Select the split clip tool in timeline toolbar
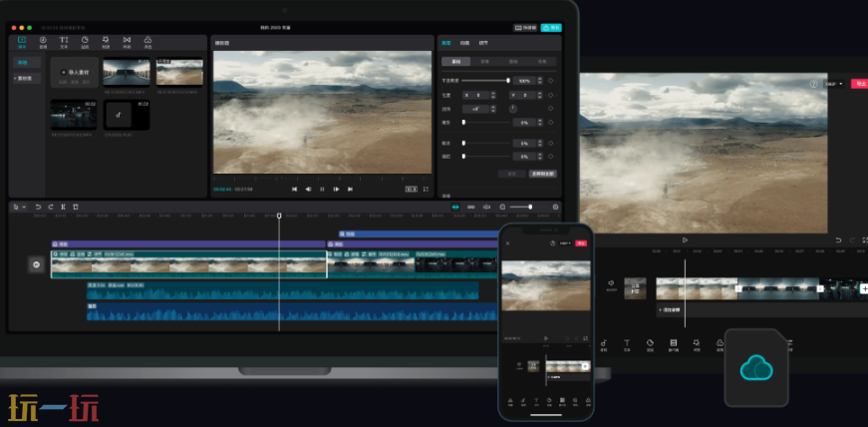 pyautogui.click(x=63, y=207)
